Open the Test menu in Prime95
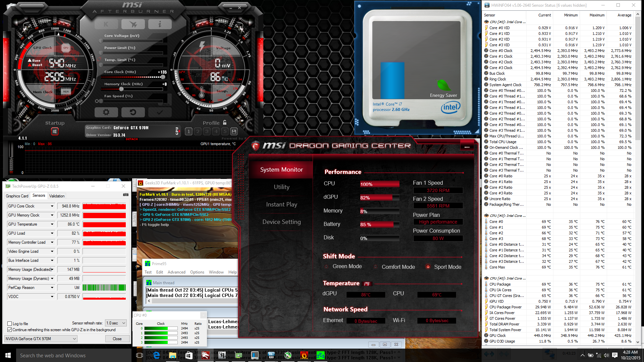 (148, 272)
